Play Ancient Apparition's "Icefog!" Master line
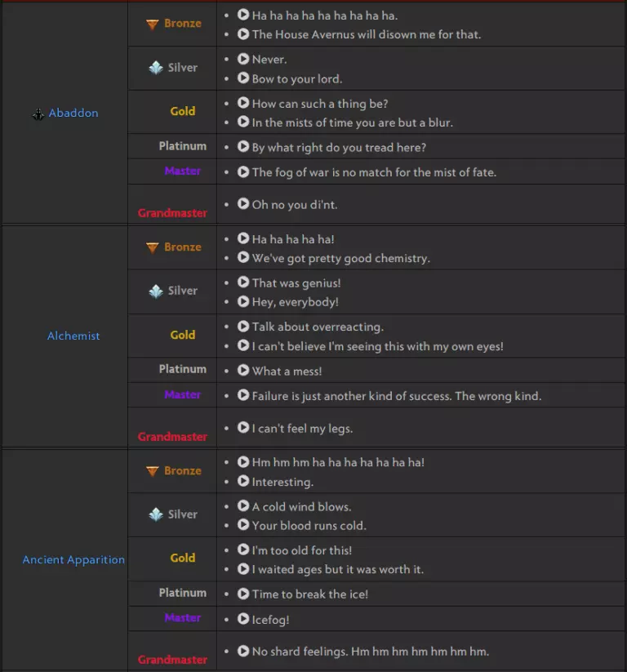627x672 pixels. [242, 620]
